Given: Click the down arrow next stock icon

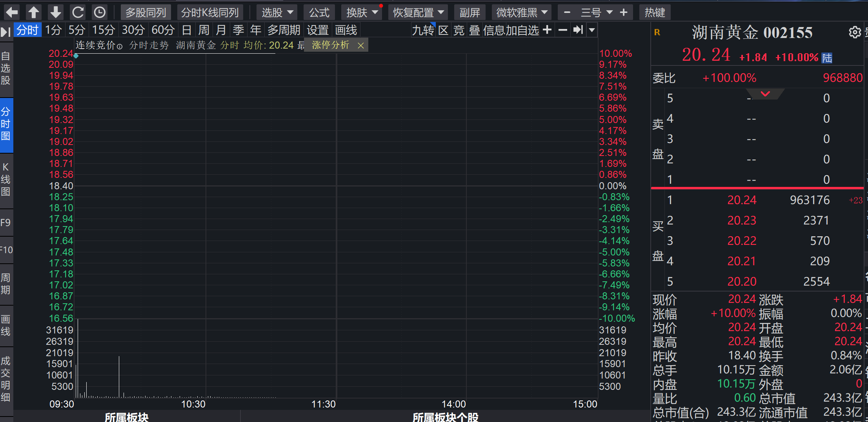Looking at the screenshot, I should 56,13.
